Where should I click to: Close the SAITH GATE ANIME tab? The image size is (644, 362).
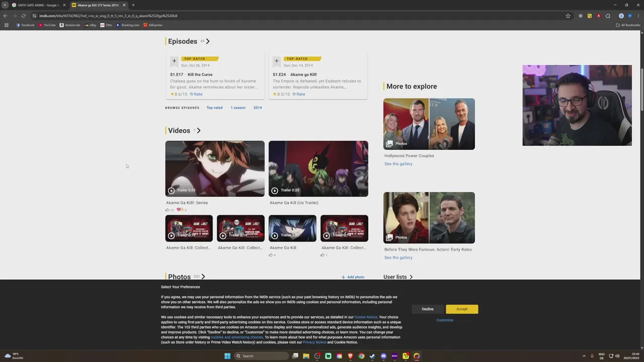tap(64, 5)
